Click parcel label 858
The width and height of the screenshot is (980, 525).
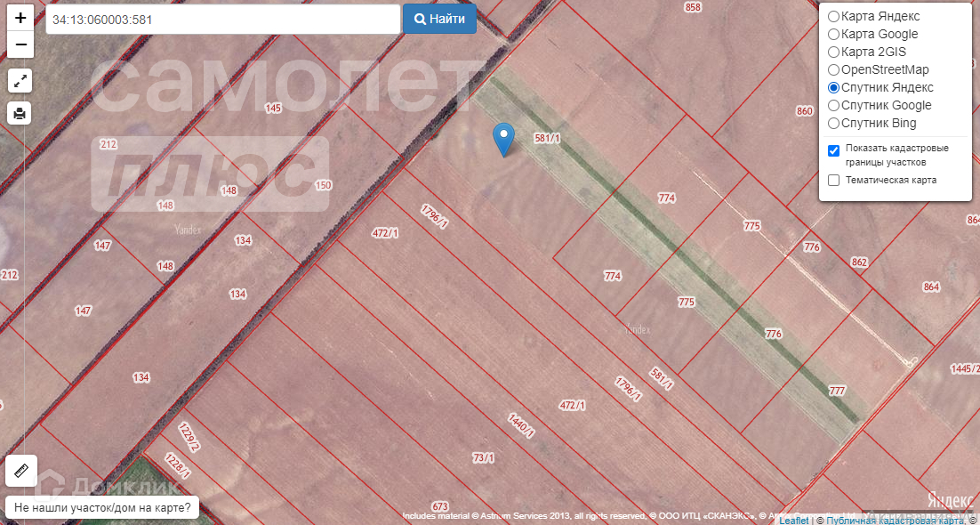click(x=693, y=7)
